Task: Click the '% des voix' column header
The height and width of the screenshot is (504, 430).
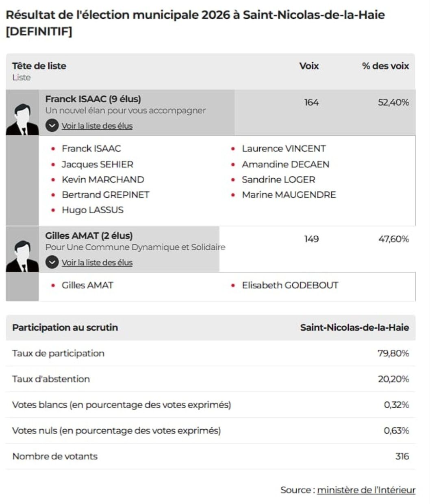Action: point(385,66)
